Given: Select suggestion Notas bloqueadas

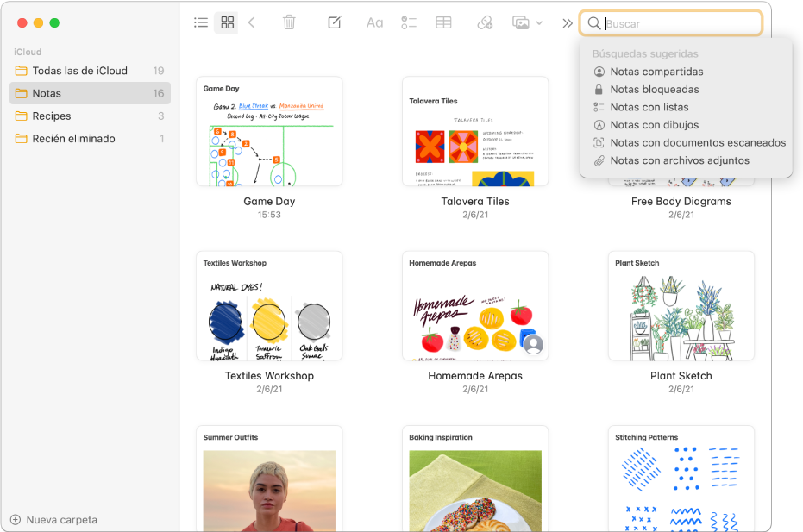Looking at the screenshot, I should (655, 90).
